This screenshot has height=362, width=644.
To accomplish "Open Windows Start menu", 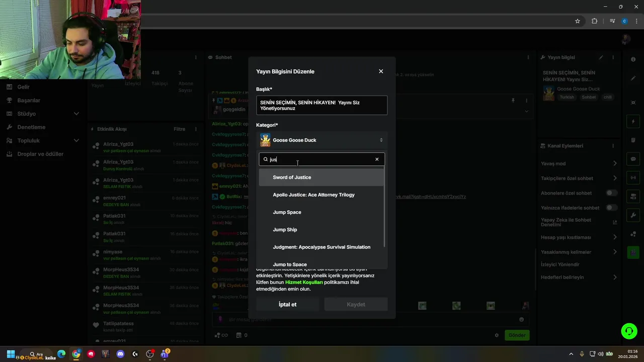I will pyautogui.click(x=11, y=354).
